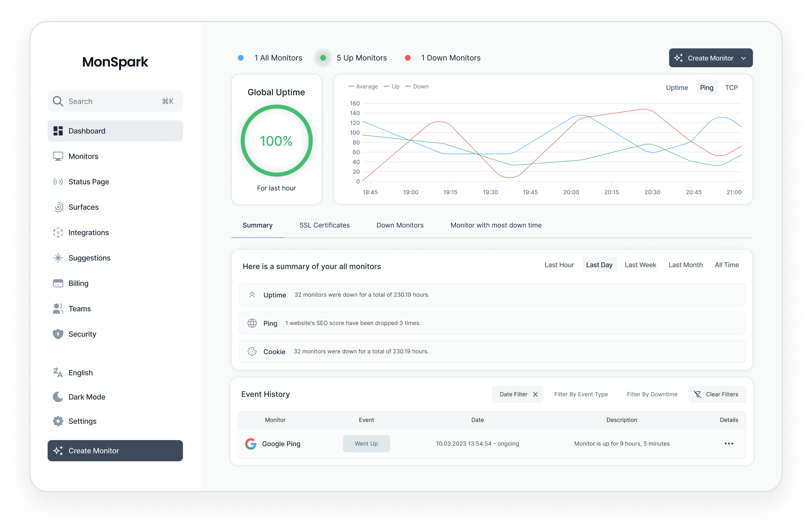Expand top-right Create Monitor dropdown chevron

pyautogui.click(x=743, y=58)
